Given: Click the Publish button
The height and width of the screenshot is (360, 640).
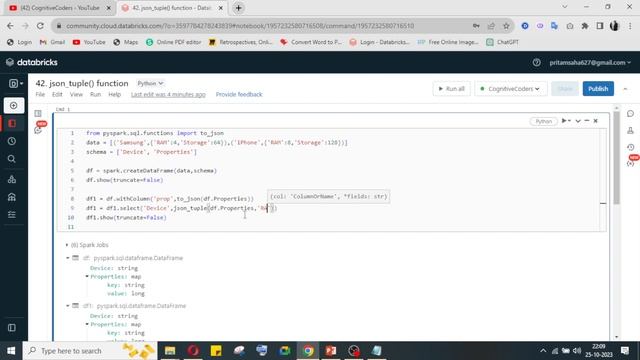Looking at the screenshot, I should tap(598, 89).
